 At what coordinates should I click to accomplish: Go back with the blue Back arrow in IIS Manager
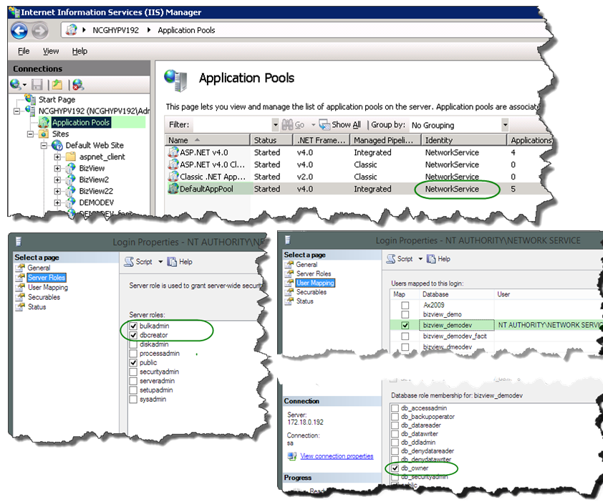tap(19, 31)
